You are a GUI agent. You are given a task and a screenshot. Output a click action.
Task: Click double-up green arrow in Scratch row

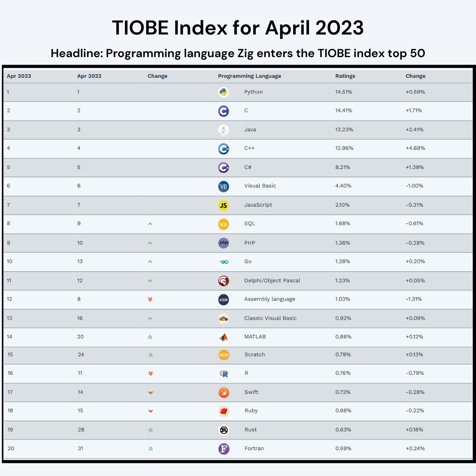(x=150, y=355)
